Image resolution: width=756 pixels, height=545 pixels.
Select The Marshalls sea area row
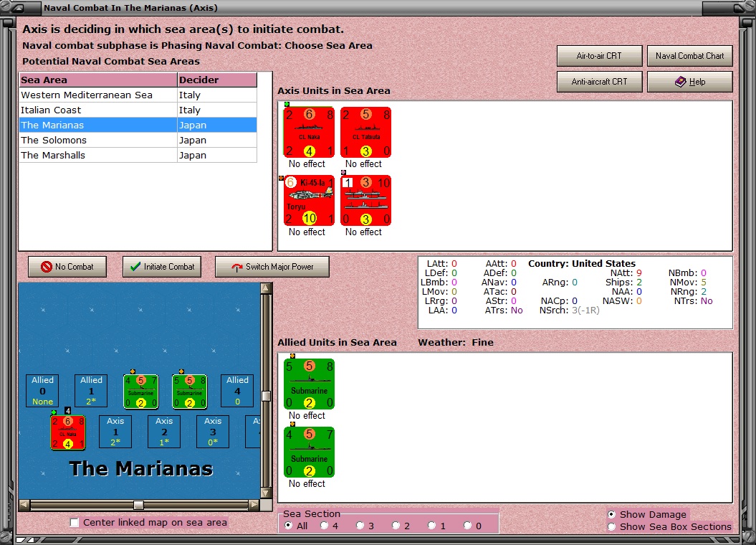[138, 155]
